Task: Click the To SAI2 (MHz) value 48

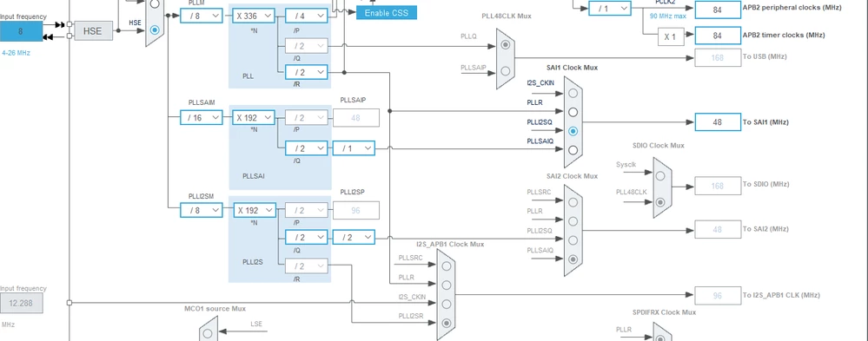Action: pyautogui.click(x=718, y=229)
